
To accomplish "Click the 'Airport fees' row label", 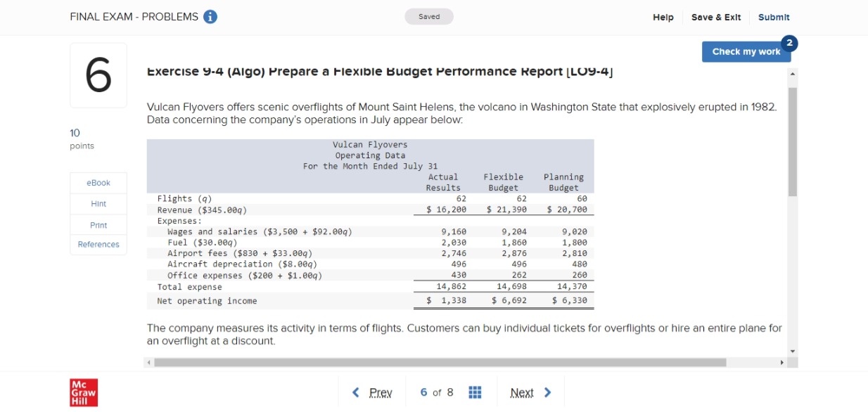I will click(x=240, y=253).
